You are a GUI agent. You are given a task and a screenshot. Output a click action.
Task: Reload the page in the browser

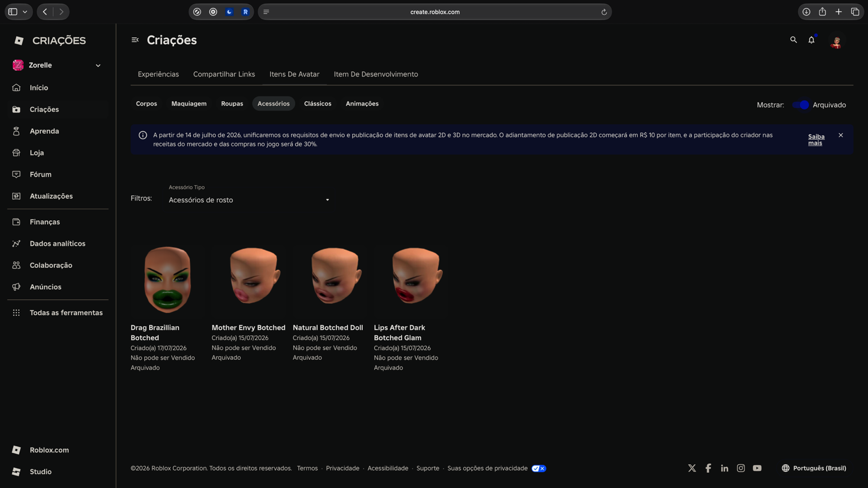604,12
